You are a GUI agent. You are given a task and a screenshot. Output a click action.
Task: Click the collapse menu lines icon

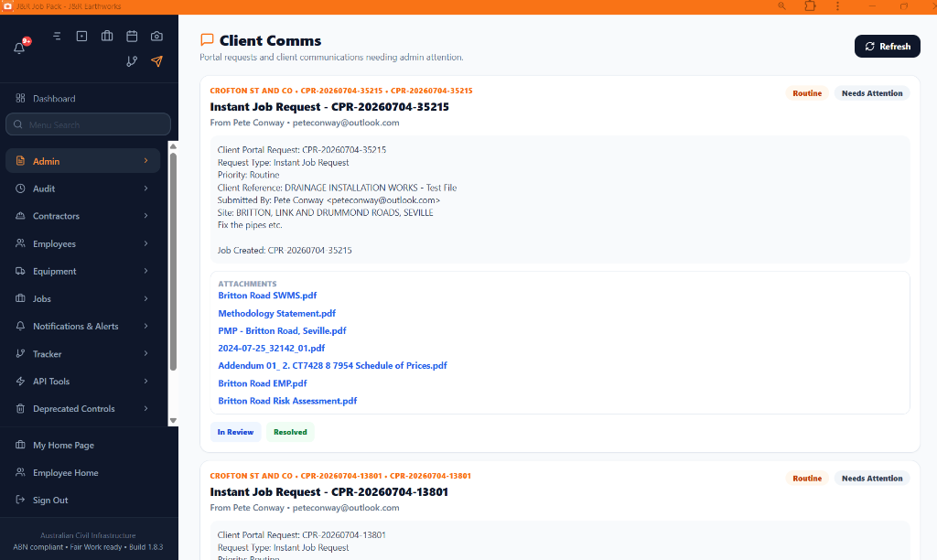click(x=57, y=36)
